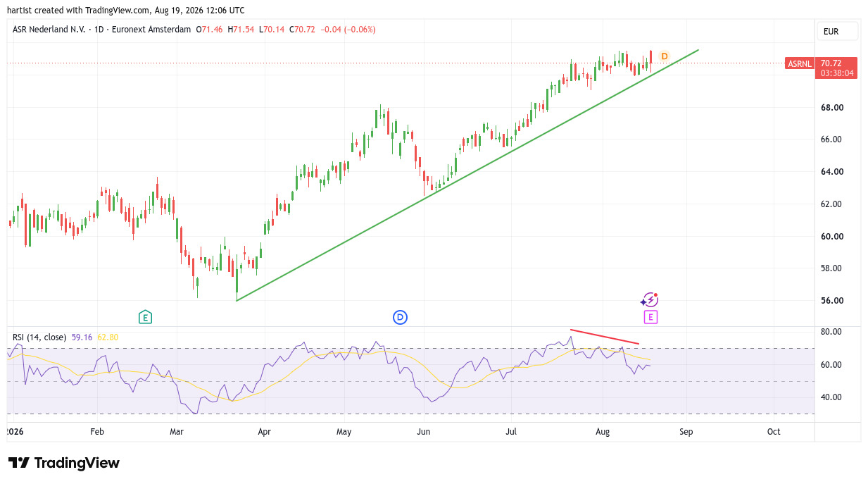Click the price change −0.04 (−0.06%)
Viewport: 868px width, 484px height.
tap(348, 30)
